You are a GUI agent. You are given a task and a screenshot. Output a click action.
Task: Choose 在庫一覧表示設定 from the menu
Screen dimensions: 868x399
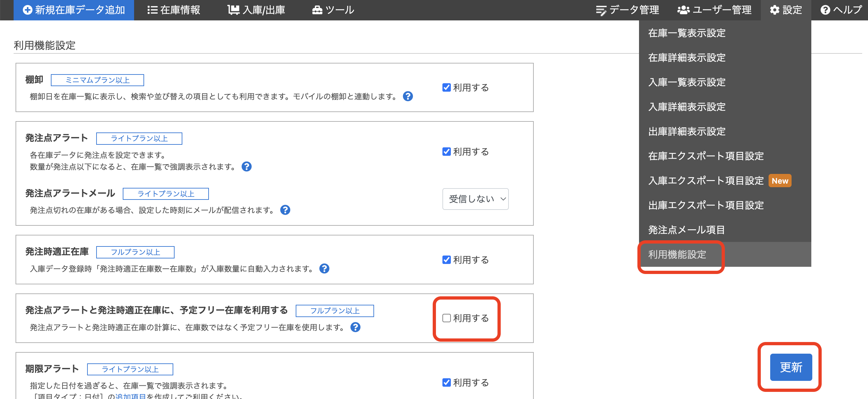coord(687,33)
